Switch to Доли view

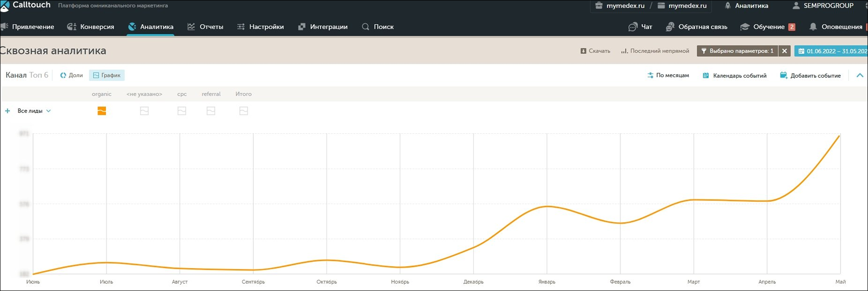click(71, 75)
